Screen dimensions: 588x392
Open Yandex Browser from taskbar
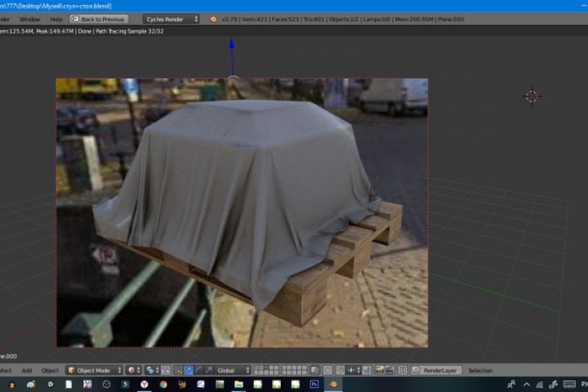click(x=145, y=384)
